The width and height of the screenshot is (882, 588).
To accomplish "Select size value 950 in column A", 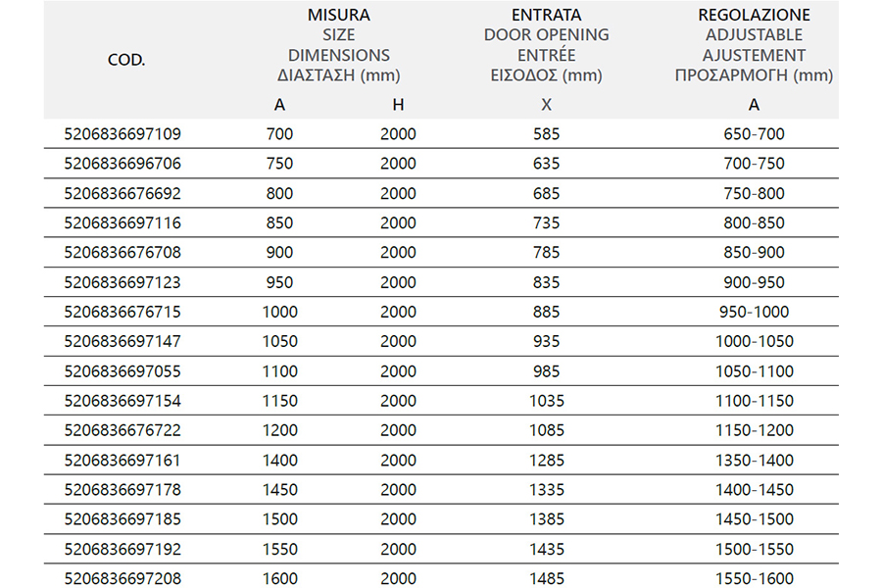I will [279, 282].
